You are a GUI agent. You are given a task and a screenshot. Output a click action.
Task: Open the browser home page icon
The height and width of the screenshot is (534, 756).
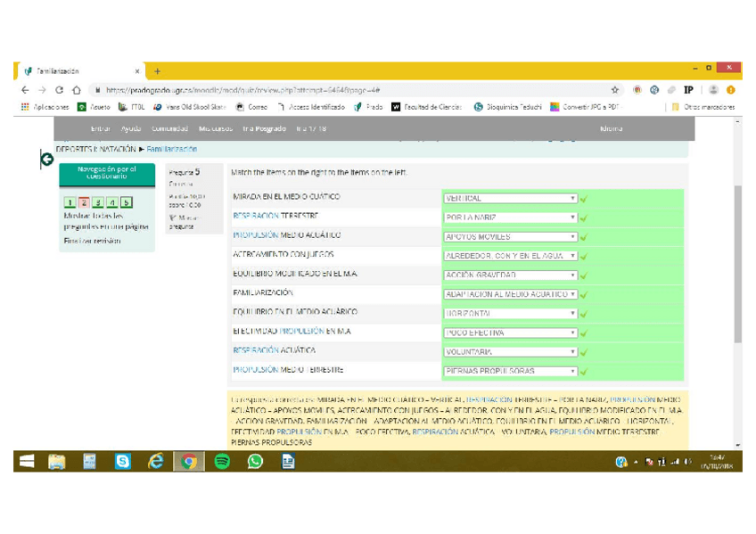[77, 90]
